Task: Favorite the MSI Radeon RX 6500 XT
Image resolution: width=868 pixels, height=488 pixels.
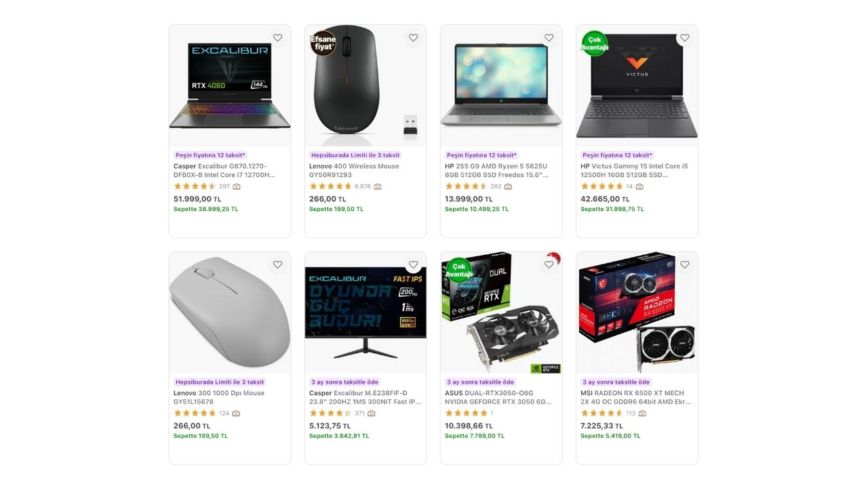Action: point(684,264)
